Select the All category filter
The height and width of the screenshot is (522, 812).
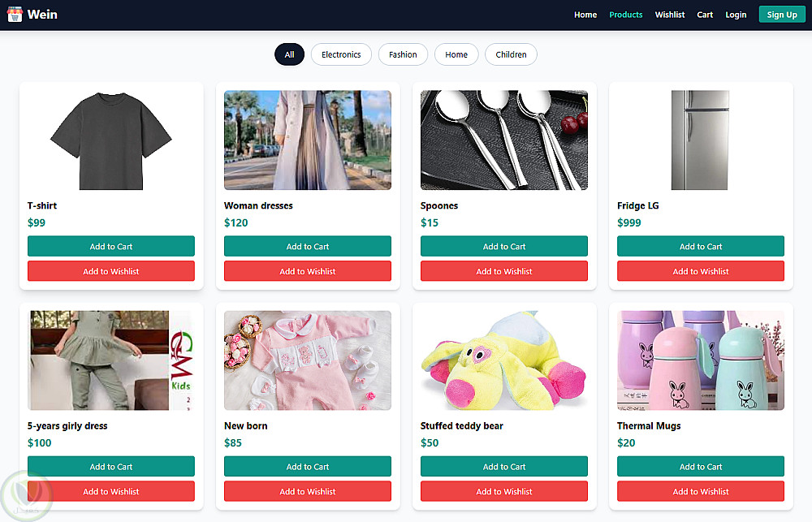coord(290,54)
